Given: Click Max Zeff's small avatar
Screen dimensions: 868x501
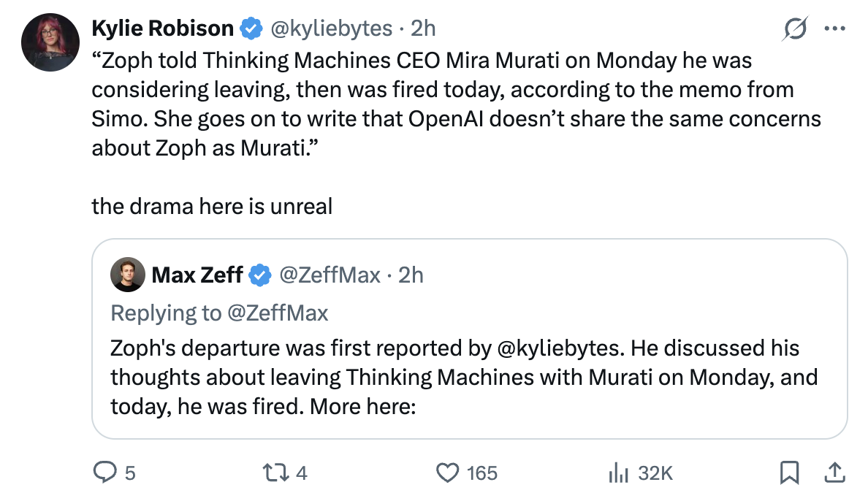Looking at the screenshot, I should pos(126,275).
